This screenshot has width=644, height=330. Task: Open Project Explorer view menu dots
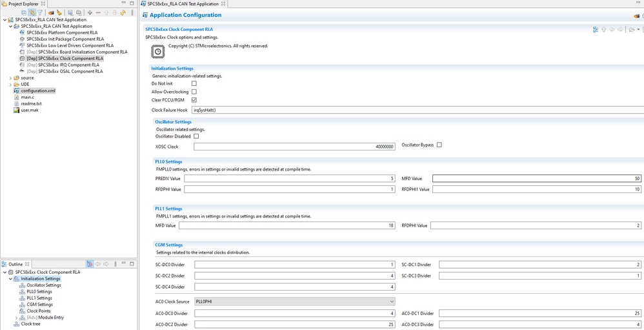click(x=132, y=13)
